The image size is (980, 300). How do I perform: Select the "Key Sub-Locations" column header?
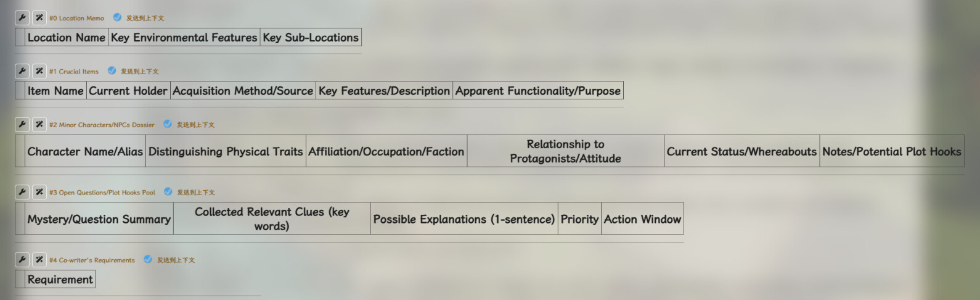[x=311, y=38]
